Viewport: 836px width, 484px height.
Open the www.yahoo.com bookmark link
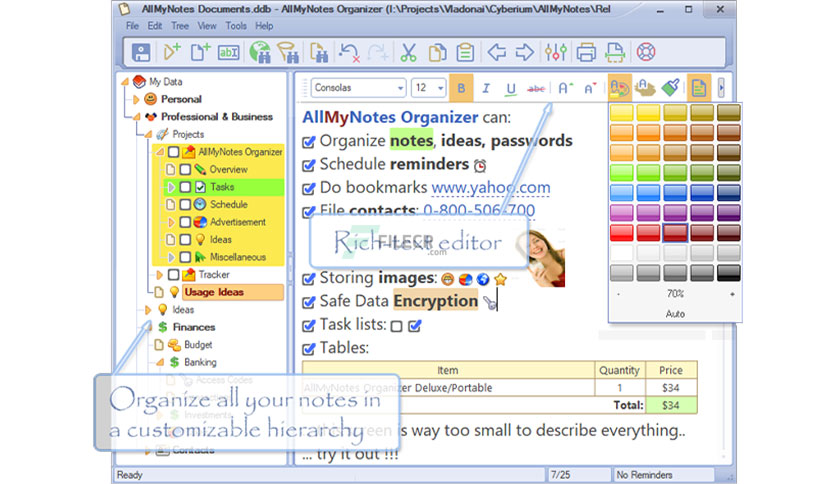coord(491,188)
